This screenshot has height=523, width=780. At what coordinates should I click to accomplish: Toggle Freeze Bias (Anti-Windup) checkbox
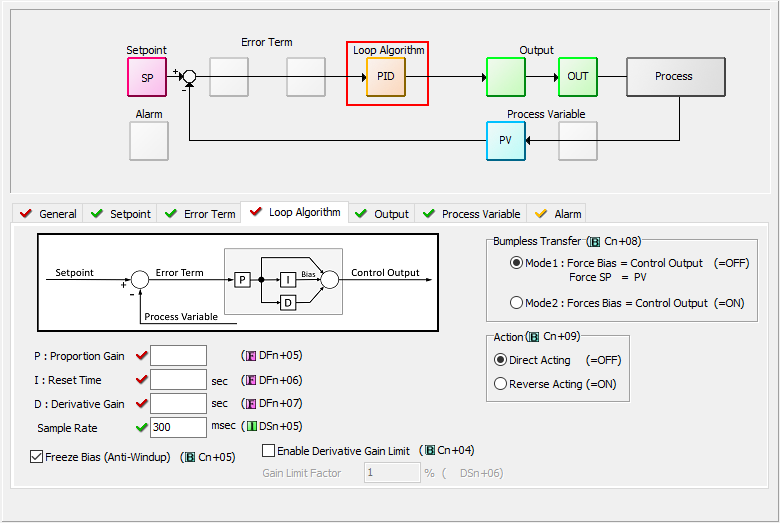[x=38, y=457]
